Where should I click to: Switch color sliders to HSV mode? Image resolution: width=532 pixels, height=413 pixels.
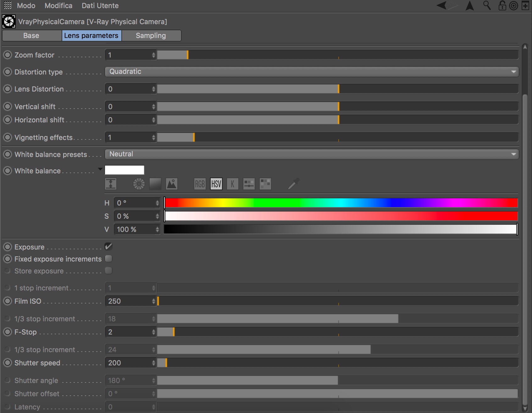[x=216, y=184]
